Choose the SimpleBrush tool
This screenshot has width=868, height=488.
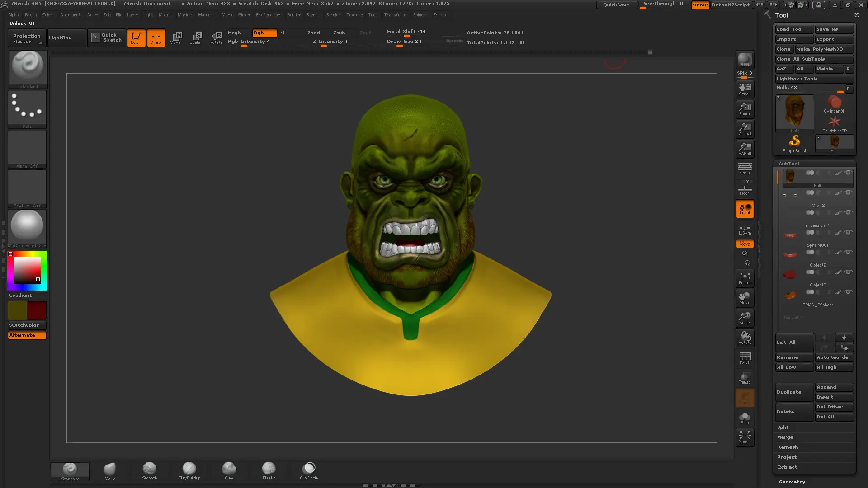coord(795,144)
